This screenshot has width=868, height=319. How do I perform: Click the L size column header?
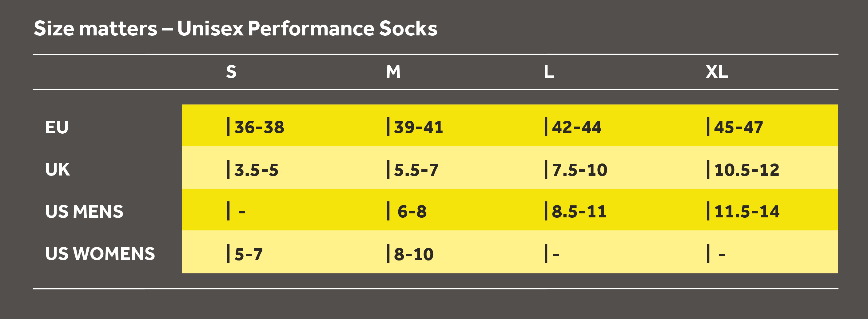(x=548, y=72)
